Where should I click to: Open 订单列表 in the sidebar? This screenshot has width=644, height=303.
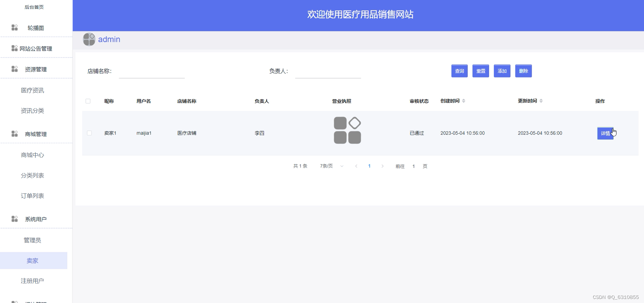(x=33, y=195)
